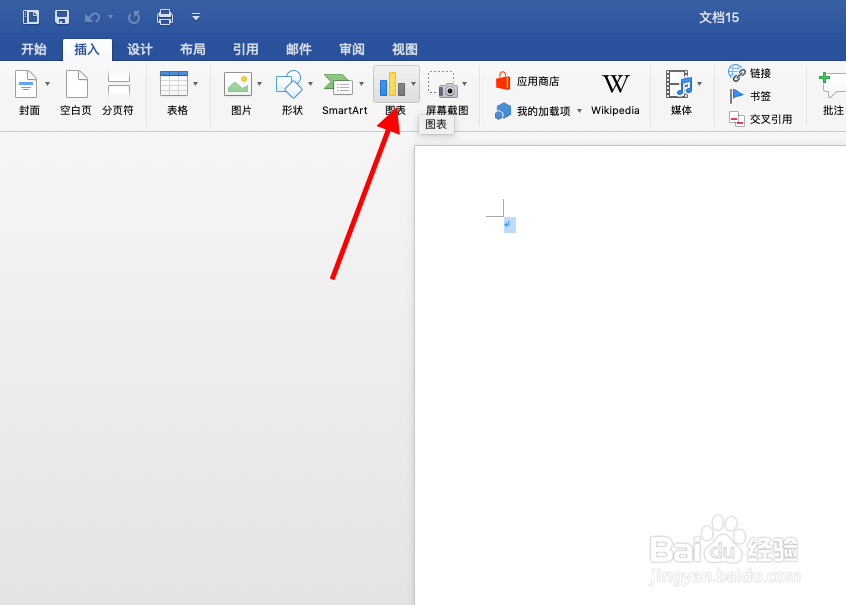
Task: Expand the chart dropdown arrow
Action: [x=413, y=84]
